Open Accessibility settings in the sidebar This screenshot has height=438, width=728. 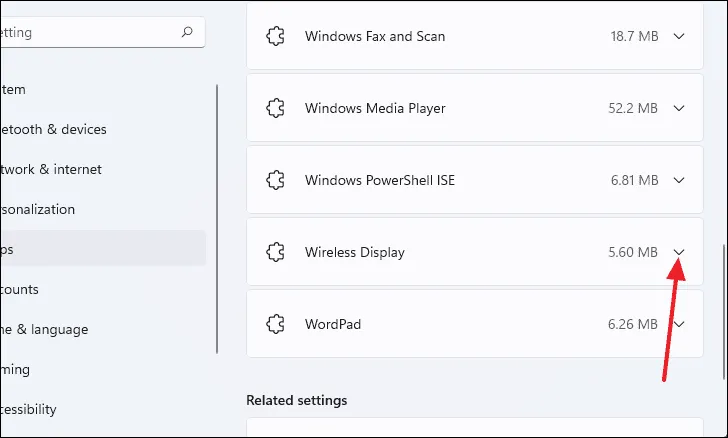pos(28,409)
